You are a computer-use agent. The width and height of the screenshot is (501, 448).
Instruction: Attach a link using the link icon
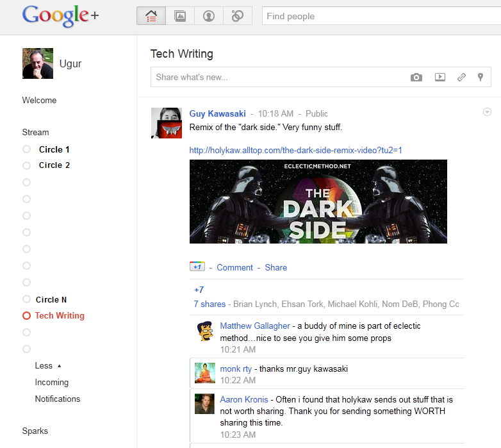(461, 77)
